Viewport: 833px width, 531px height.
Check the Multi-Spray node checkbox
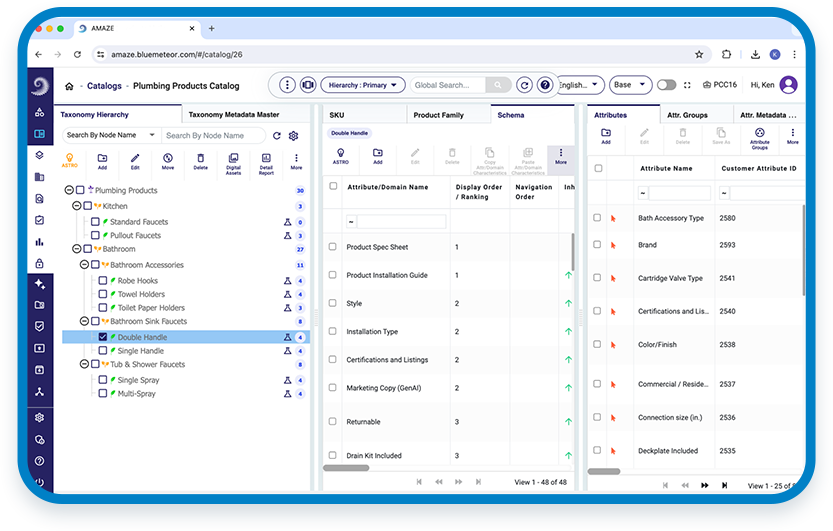(x=103, y=393)
